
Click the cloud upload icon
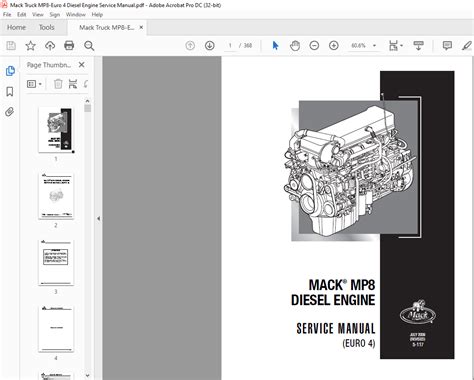50,46
